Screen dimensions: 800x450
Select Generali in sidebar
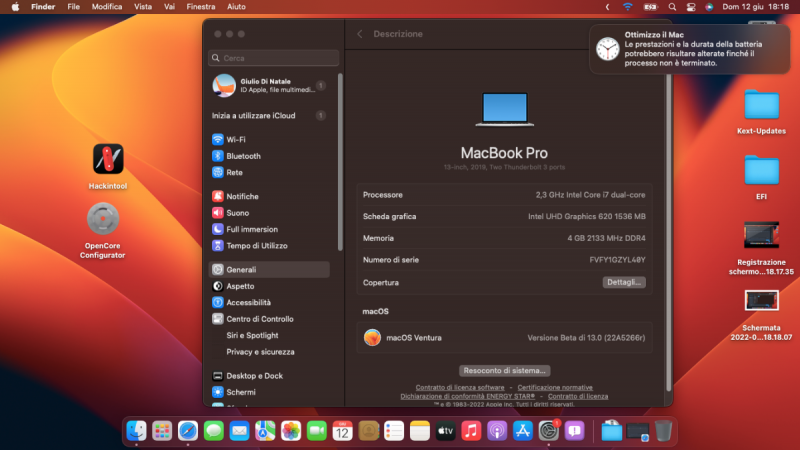click(x=269, y=269)
